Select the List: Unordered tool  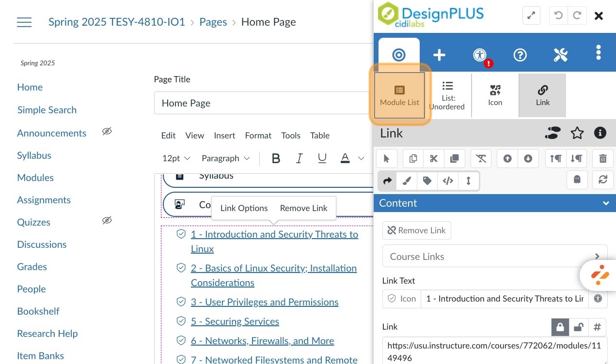pyautogui.click(x=447, y=95)
